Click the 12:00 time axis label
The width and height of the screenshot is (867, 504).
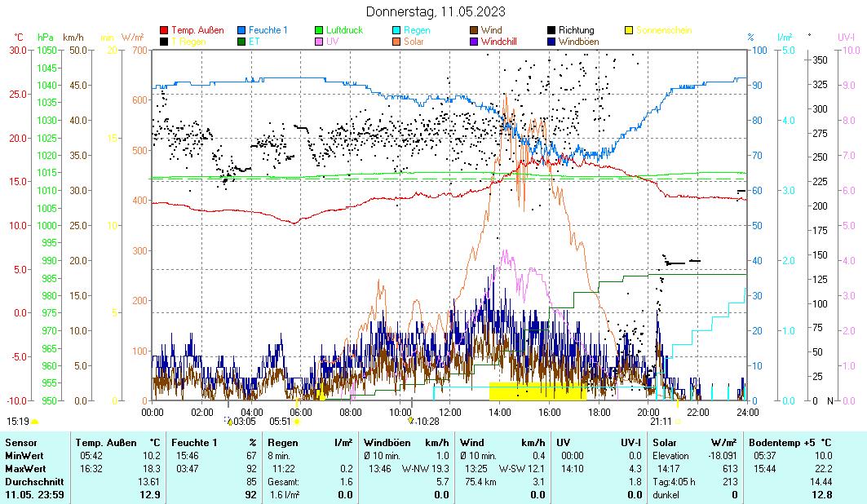[449, 412]
